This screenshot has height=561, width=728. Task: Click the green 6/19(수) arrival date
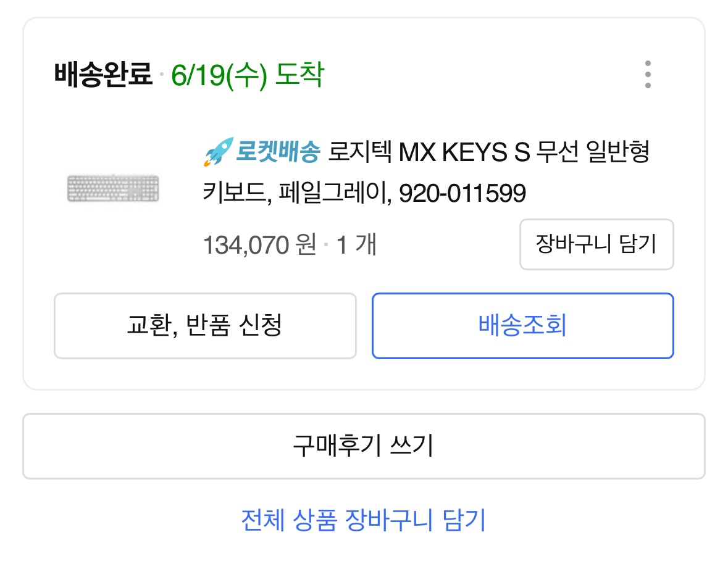point(219,75)
